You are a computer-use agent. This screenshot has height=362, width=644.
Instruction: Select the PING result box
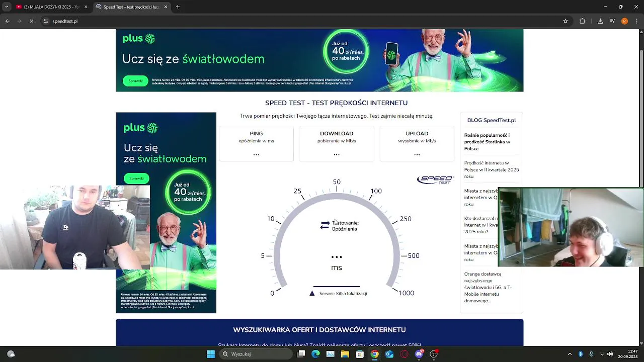(x=256, y=144)
